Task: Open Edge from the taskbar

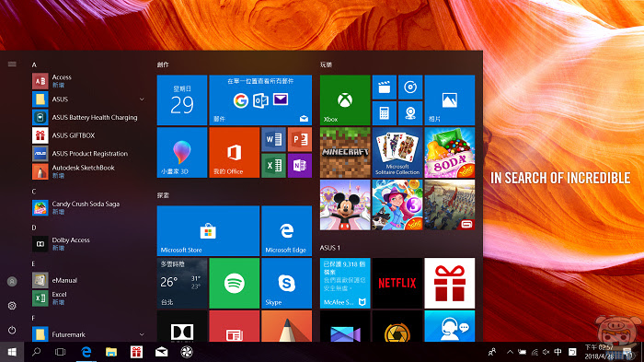Action: (x=86, y=352)
